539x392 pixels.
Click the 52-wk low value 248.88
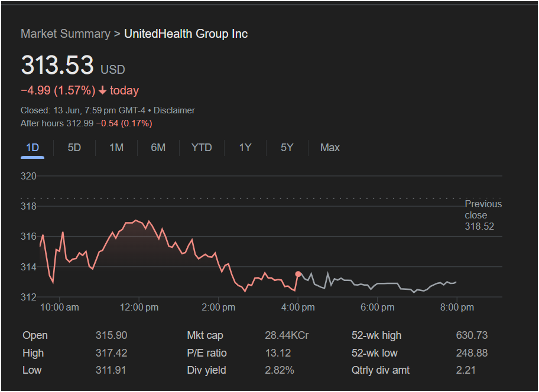(x=472, y=353)
